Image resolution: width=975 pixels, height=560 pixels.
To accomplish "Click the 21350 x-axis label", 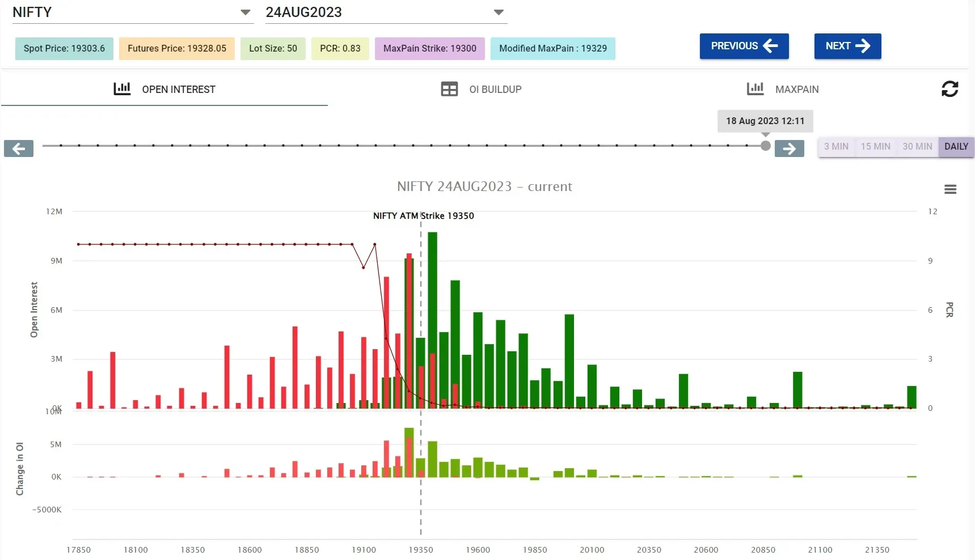I will pos(877,550).
